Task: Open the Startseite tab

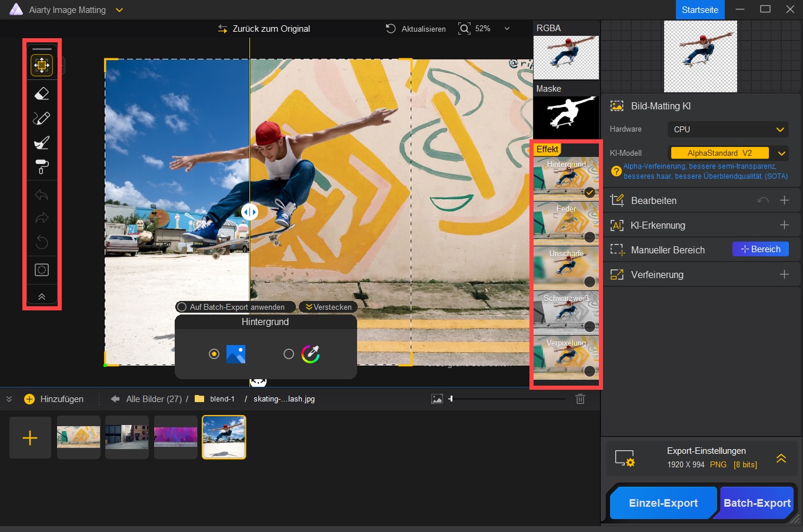Action: tap(699, 10)
